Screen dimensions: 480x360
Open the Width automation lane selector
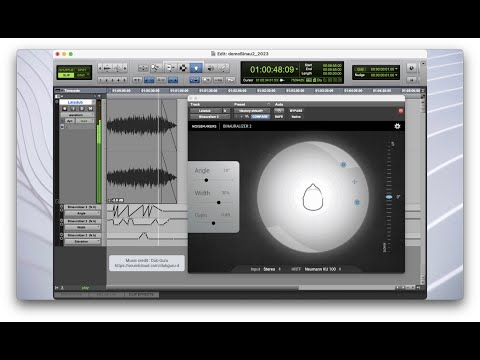click(x=82, y=227)
